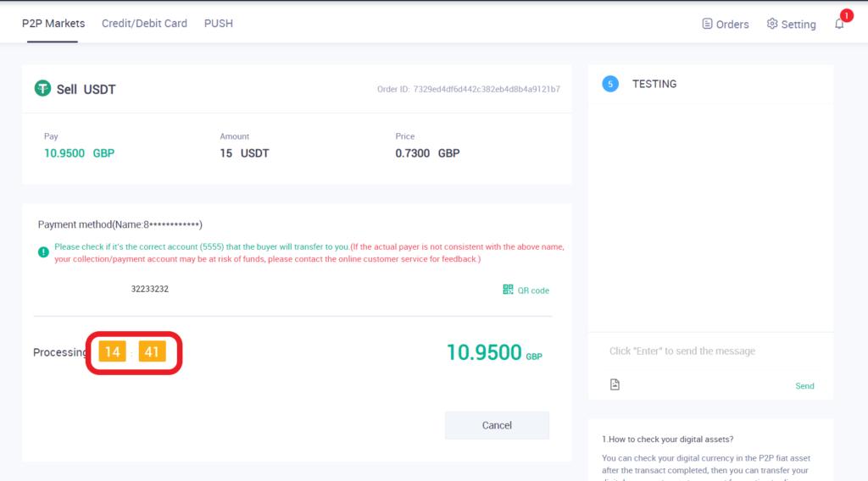Click the green payment warning info icon
The image size is (868, 481).
point(43,252)
